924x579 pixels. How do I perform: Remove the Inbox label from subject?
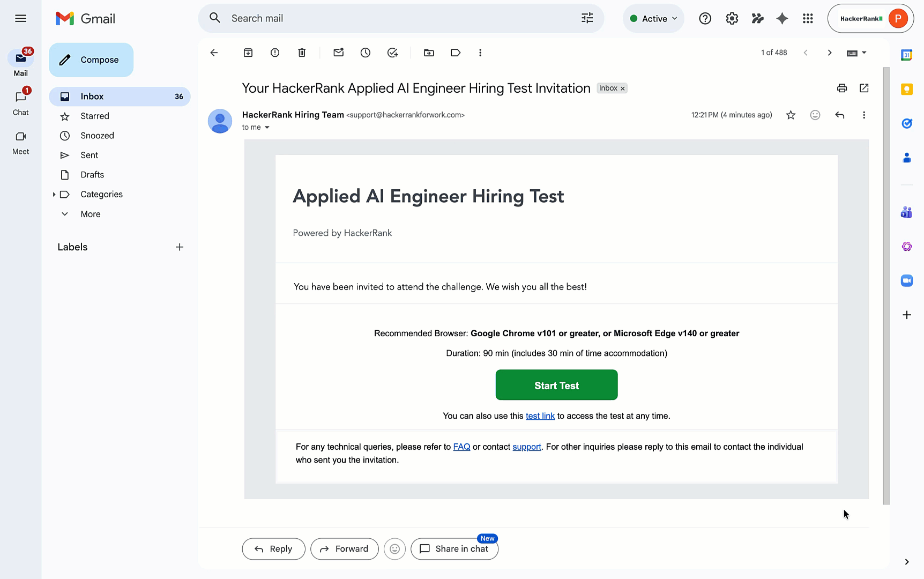[623, 88]
